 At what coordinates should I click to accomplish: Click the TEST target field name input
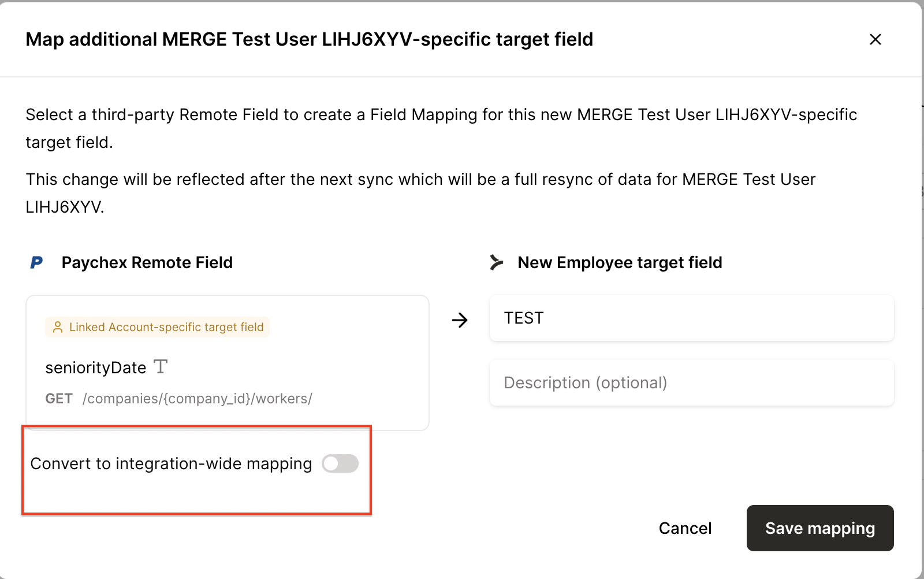point(691,318)
